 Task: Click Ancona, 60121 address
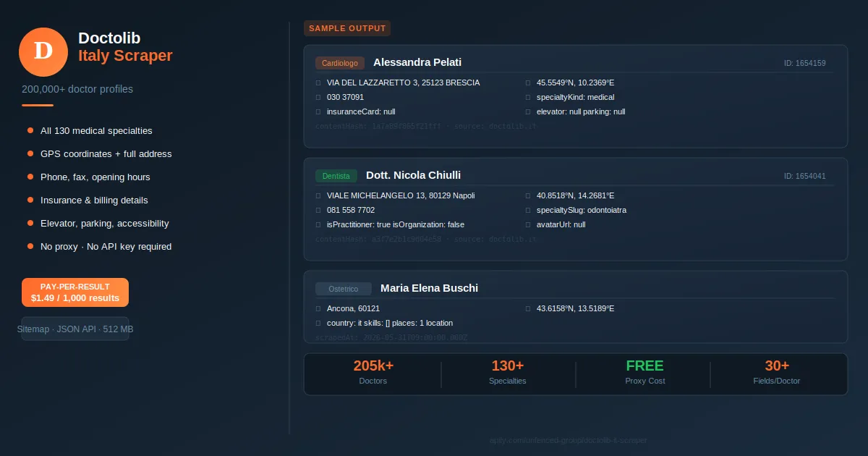coord(354,308)
